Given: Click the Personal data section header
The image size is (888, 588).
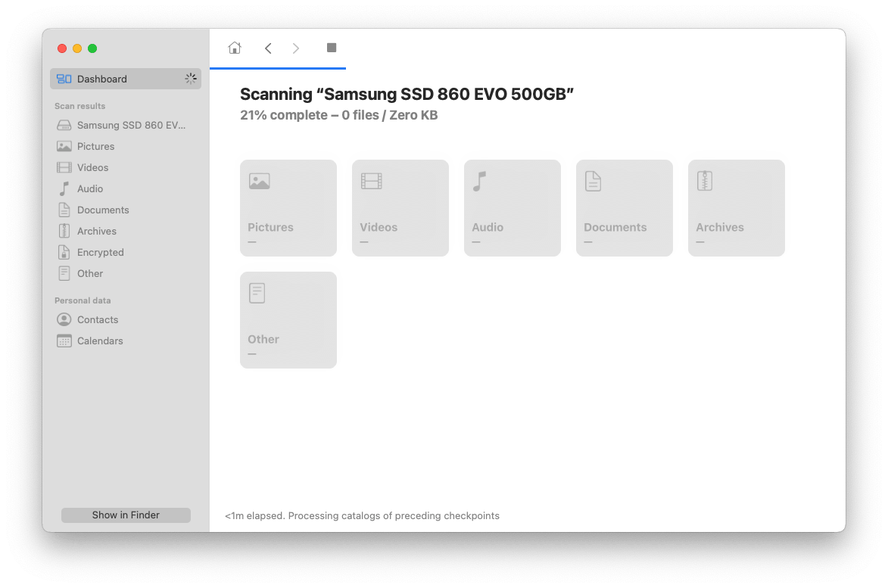Looking at the screenshot, I should click(83, 300).
